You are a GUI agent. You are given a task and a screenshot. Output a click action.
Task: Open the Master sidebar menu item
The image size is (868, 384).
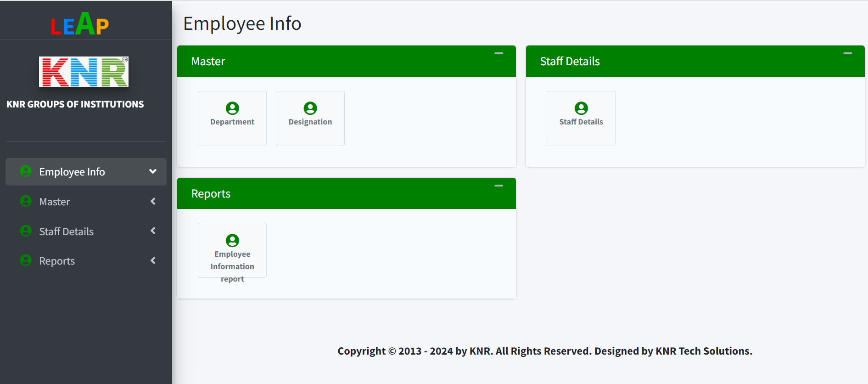(86, 202)
